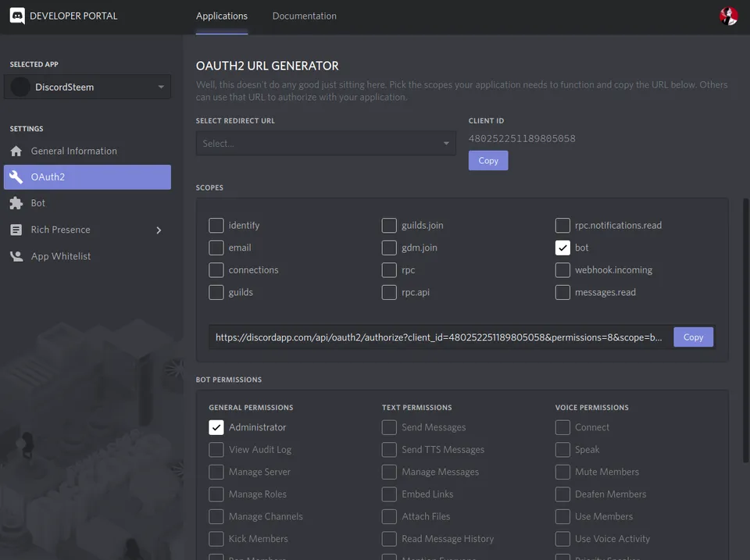Viewport: 750px width, 560px height.
Task: Uncheck the bot scope checkbox
Action: pos(562,248)
